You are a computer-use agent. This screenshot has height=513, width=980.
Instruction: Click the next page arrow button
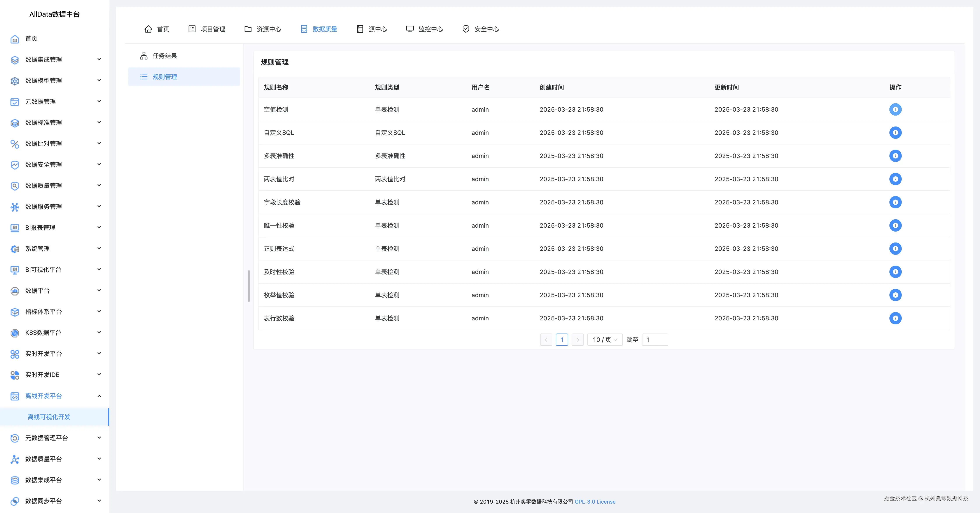577,340
